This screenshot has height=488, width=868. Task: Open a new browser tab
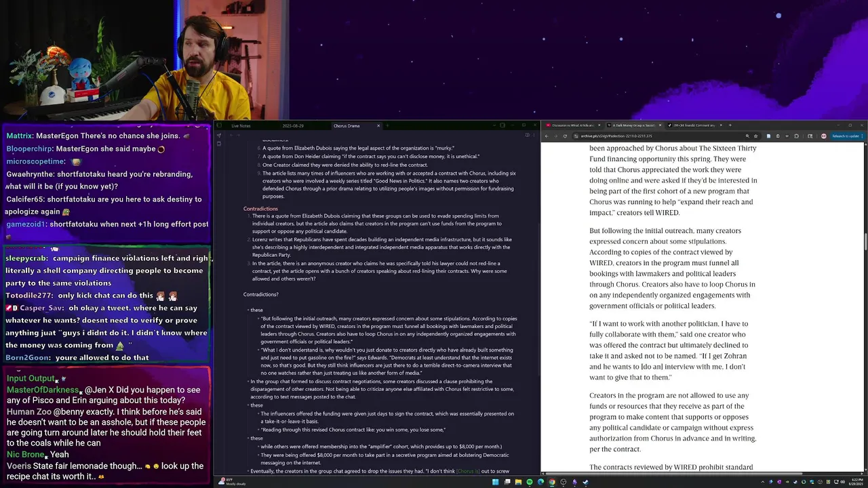point(730,125)
